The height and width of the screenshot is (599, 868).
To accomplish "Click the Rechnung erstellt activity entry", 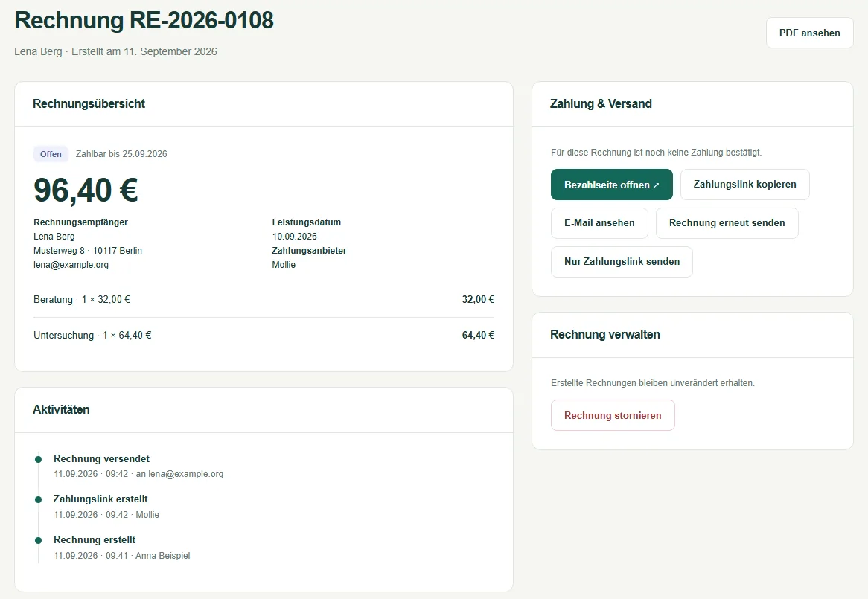I will pos(122,547).
